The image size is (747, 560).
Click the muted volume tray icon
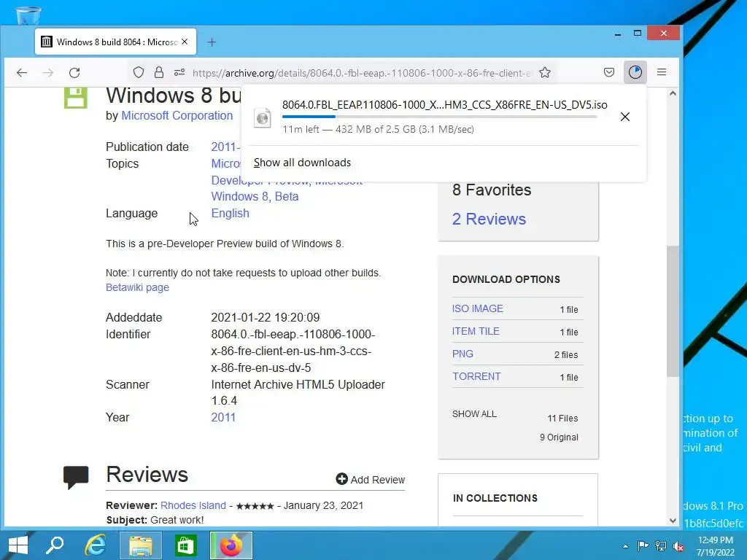point(678,546)
